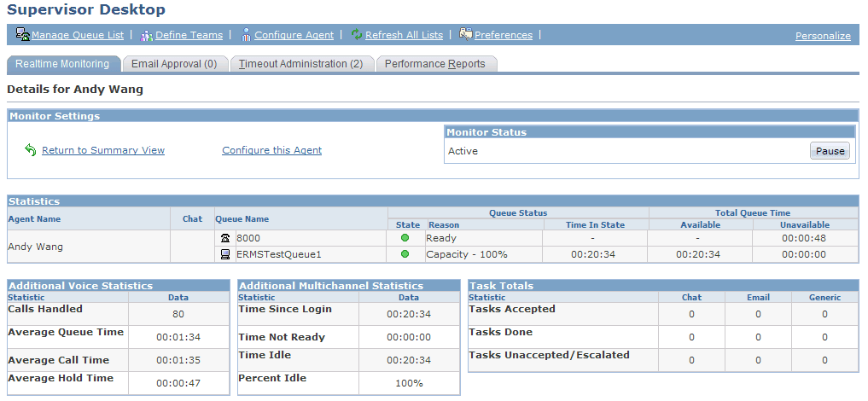Click the Time In State column header
Screen dimensions: 868x401
(595, 224)
